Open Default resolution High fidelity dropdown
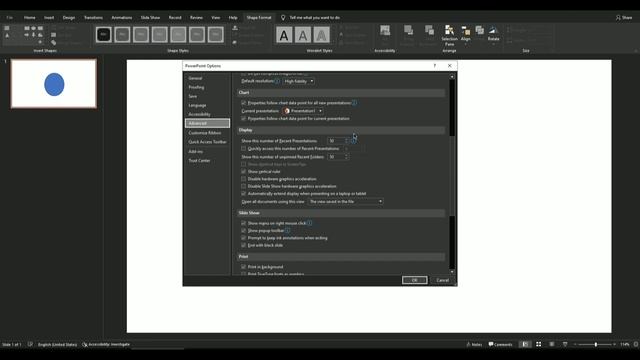 point(299,81)
